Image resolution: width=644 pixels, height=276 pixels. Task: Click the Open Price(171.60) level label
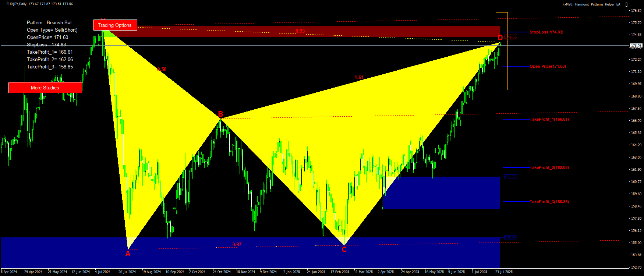coord(548,66)
